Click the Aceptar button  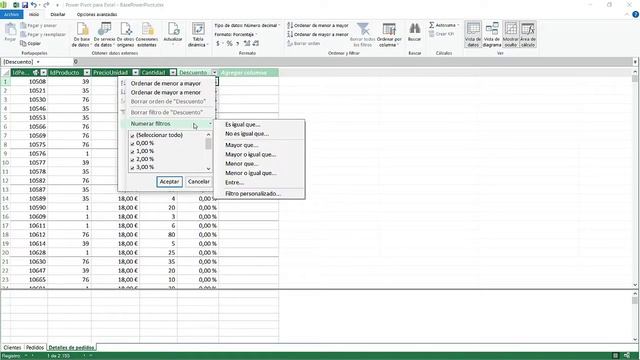point(169,182)
